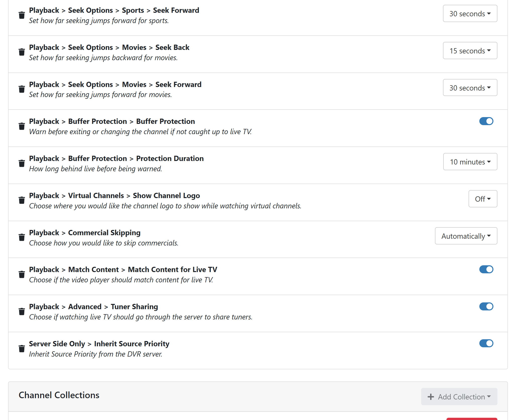
Task: Delete Match Content for Live TV setting
Action: pyautogui.click(x=22, y=275)
